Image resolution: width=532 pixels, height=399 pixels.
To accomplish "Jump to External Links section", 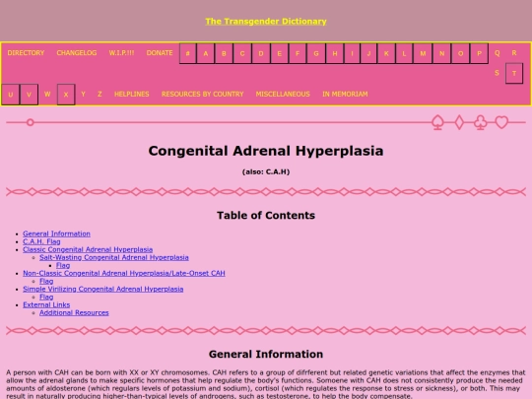I will (x=46, y=304).
